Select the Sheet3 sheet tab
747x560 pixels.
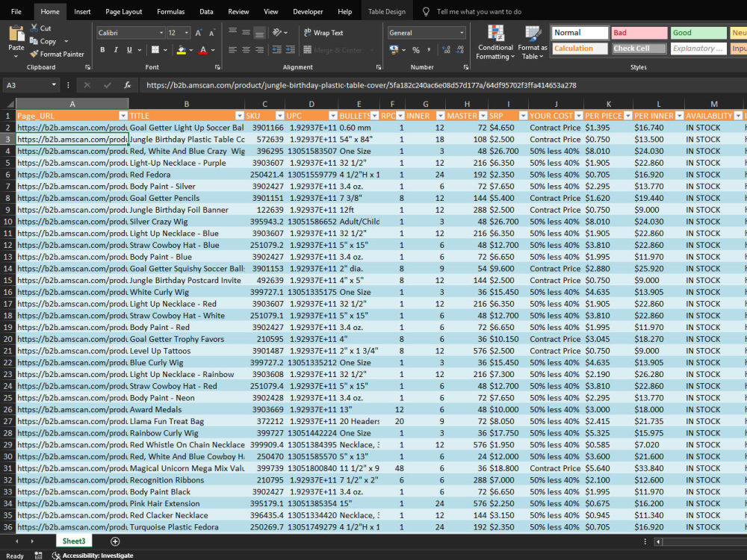[x=74, y=541]
